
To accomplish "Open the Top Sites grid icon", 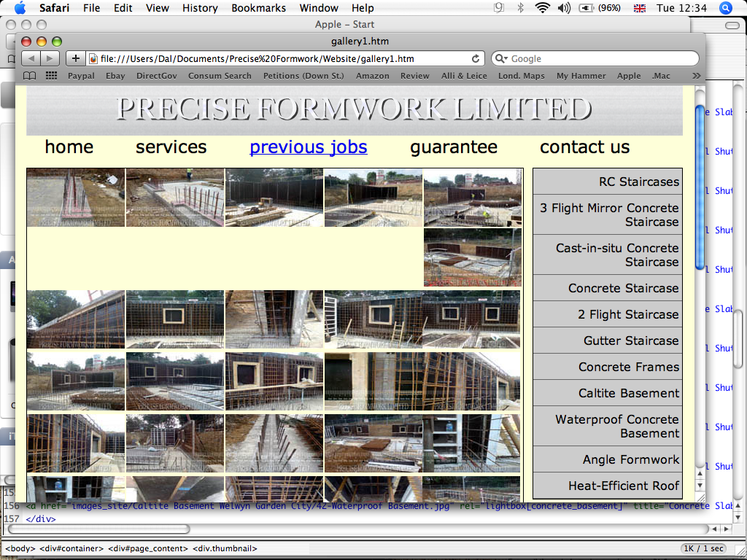I will tap(51, 76).
